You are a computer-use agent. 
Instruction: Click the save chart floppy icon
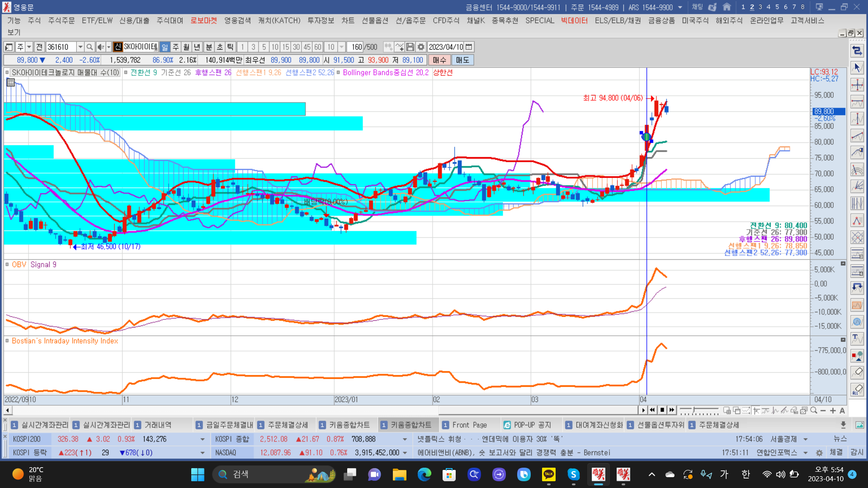pos(410,47)
